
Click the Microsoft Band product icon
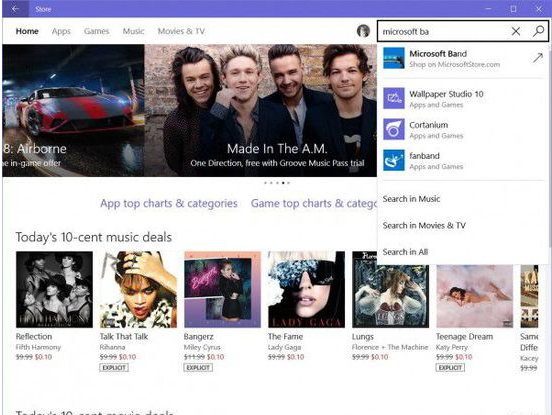394,58
